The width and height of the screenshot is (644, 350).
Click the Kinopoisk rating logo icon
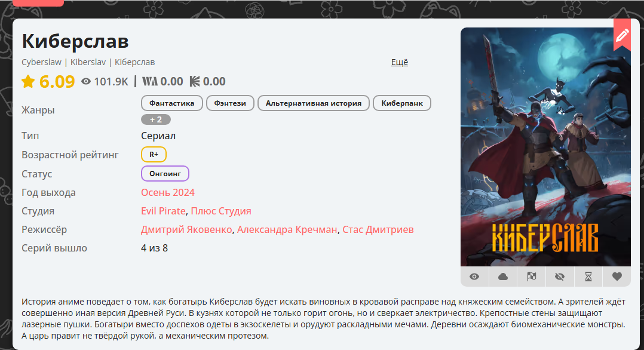click(195, 81)
